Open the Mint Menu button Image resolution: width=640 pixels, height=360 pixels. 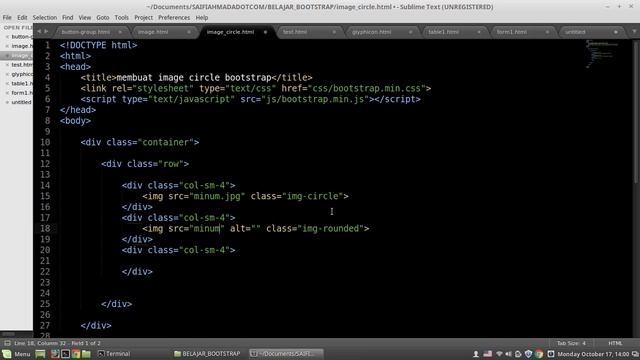coord(16,354)
